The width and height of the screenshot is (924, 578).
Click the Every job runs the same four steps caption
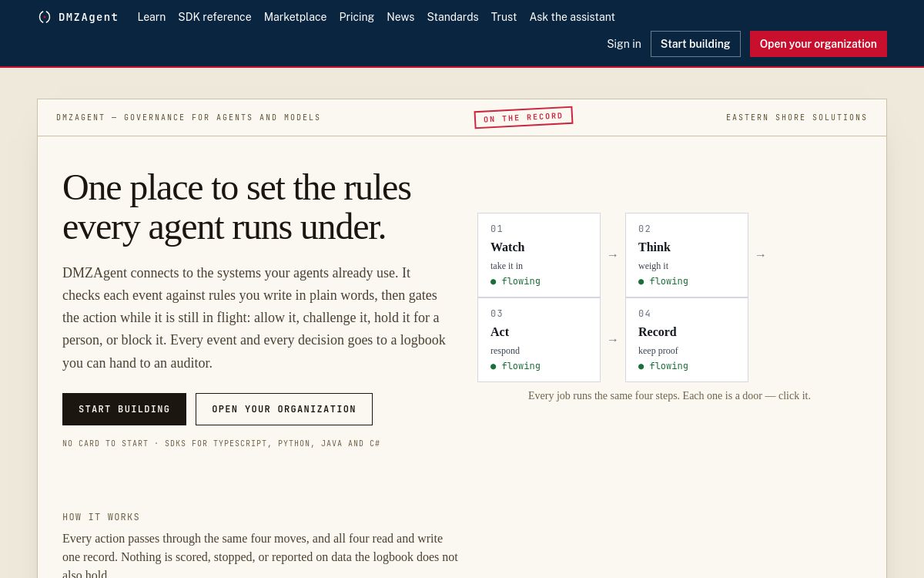click(x=669, y=395)
